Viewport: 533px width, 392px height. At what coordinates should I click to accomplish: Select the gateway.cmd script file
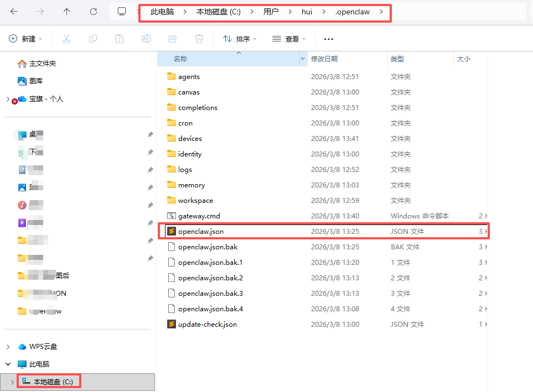199,216
